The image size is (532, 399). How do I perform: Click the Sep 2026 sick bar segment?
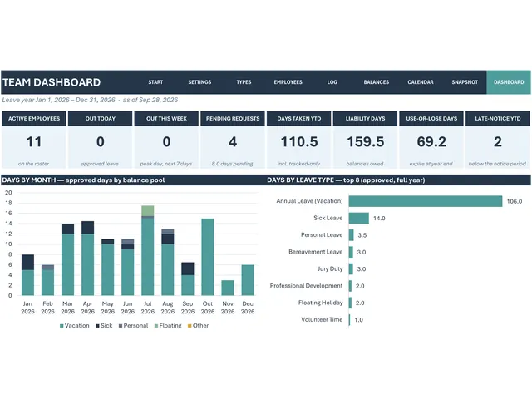pos(188,268)
